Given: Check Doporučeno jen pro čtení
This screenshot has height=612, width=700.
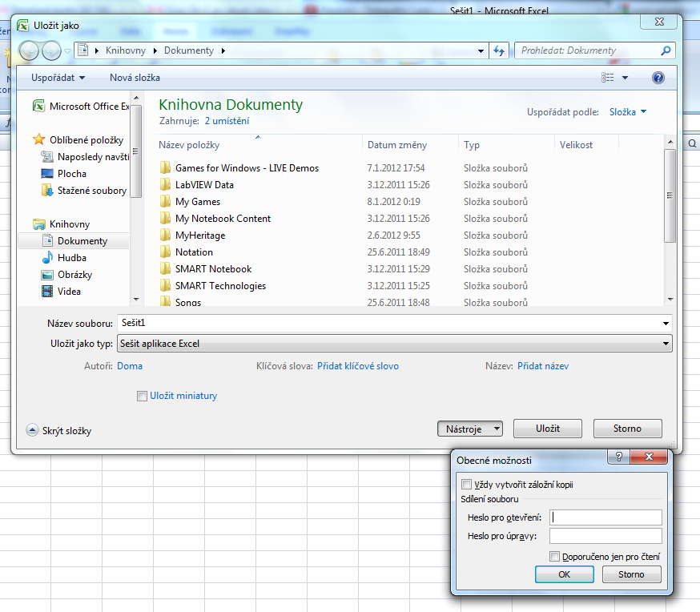Looking at the screenshot, I should (x=554, y=557).
